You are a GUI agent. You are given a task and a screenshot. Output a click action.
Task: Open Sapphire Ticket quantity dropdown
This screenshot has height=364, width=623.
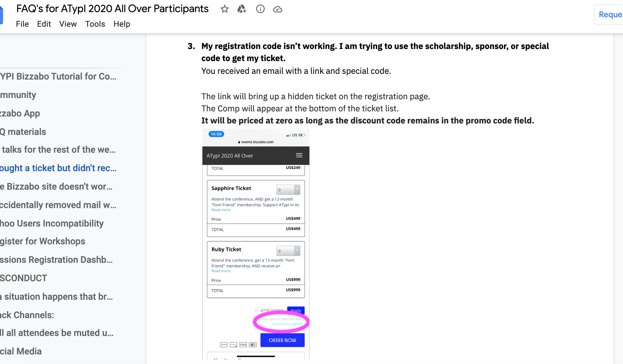coord(288,190)
